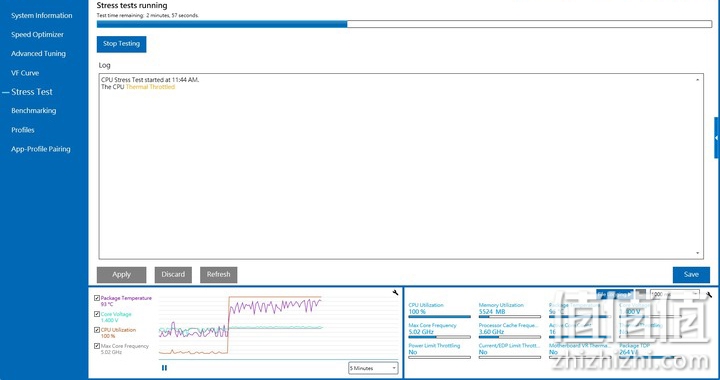Screen dimensions: 720x380
Task: Click the Thermal Throttled log warning
Action: [150, 87]
